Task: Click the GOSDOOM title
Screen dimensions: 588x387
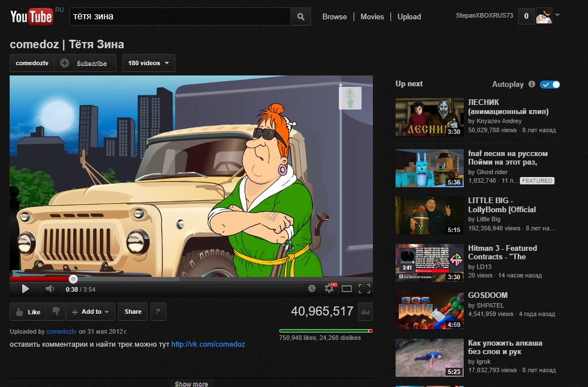Action: (x=488, y=295)
